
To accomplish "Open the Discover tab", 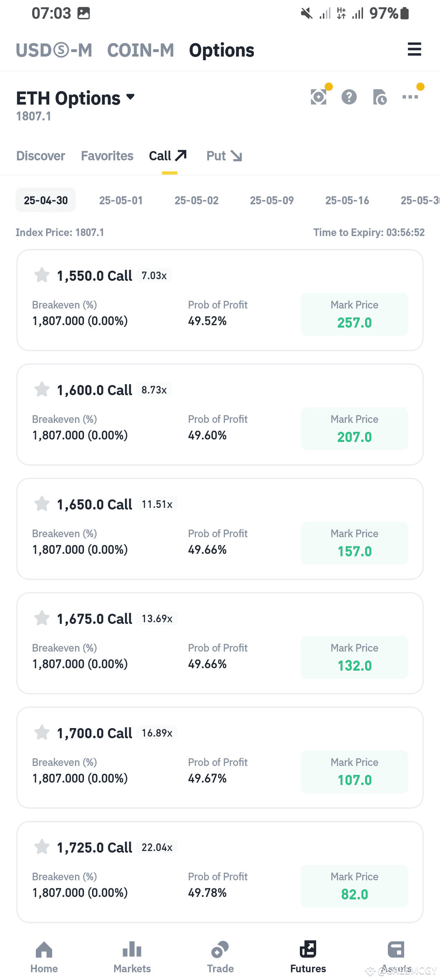I will [41, 156].
